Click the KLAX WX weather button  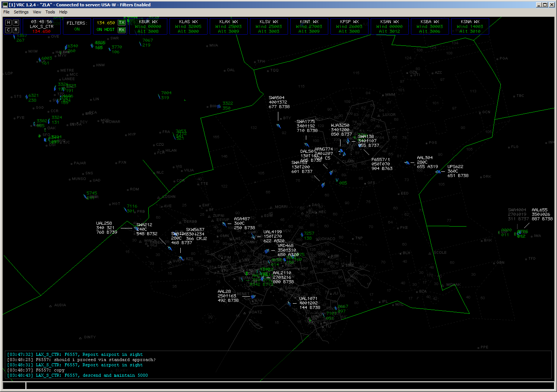[x=228, y=26]
